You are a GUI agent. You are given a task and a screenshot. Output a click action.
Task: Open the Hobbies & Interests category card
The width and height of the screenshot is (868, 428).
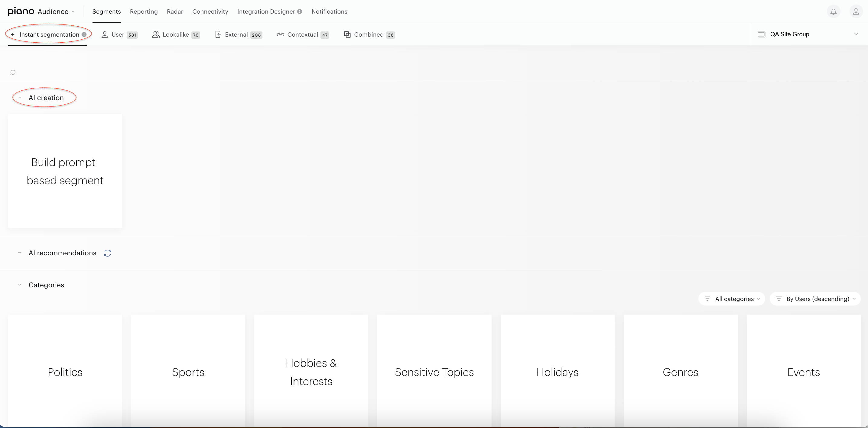click(311, 371)
